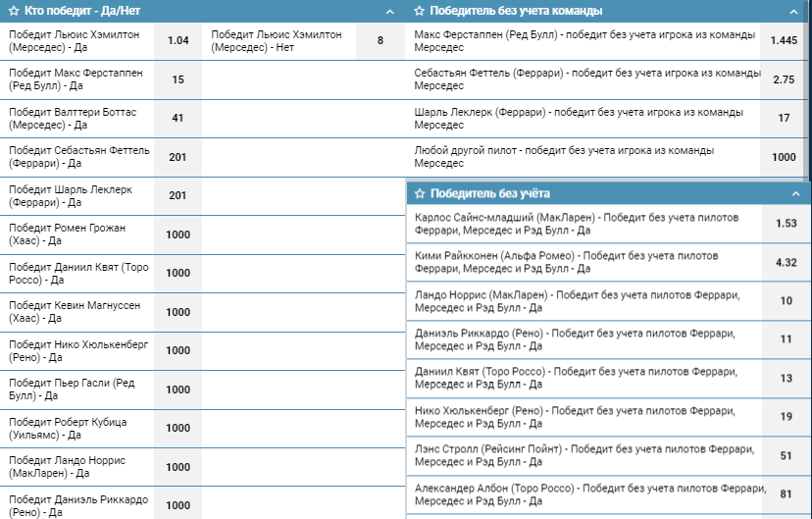Click 'Победит Макс Ферстаппен (Ред Булл) - Да' label
The image size is (812, 519).
[x=76, y=79]
